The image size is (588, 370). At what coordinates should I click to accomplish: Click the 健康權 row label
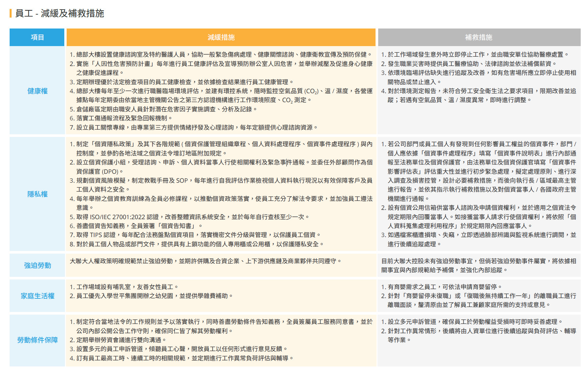(37, 91)
